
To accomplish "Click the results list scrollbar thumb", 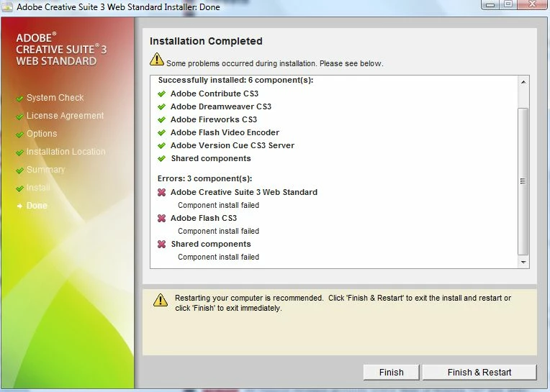I will pyautogui.click(x=523, y=181).
